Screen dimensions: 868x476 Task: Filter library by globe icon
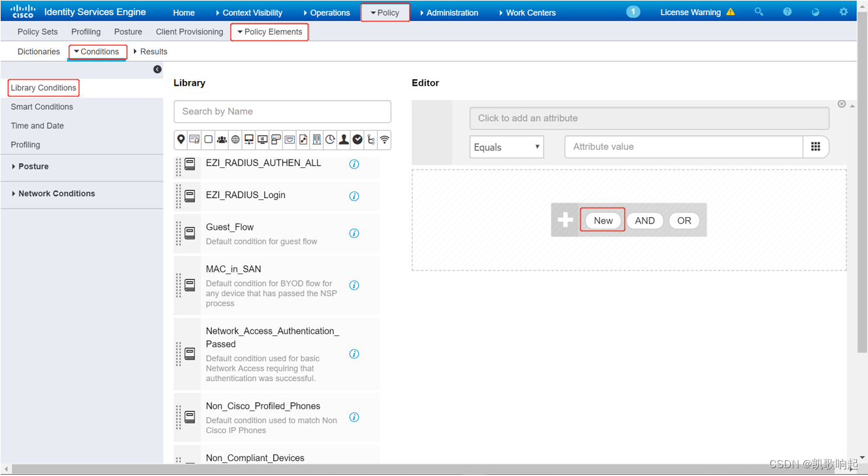tap(235, 139)
